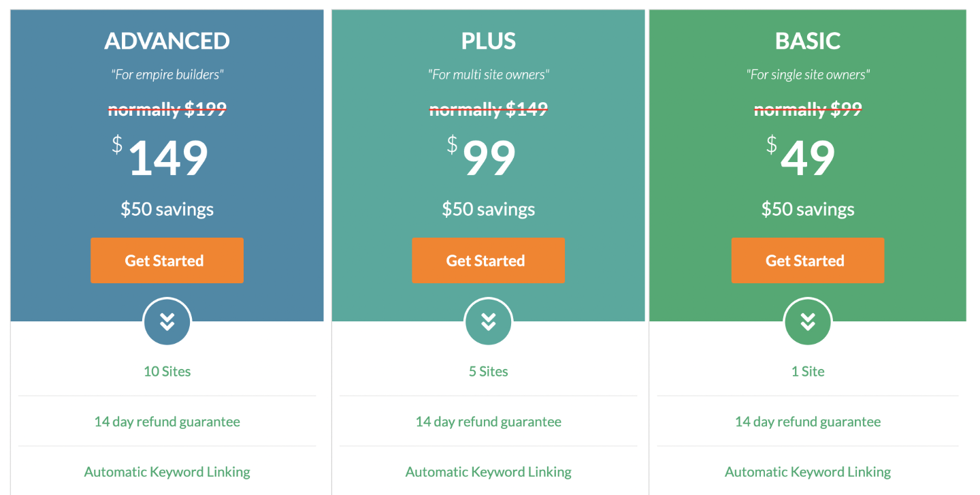Click 14 day refund guarantee under Advanced

click(x=167, y=421)
